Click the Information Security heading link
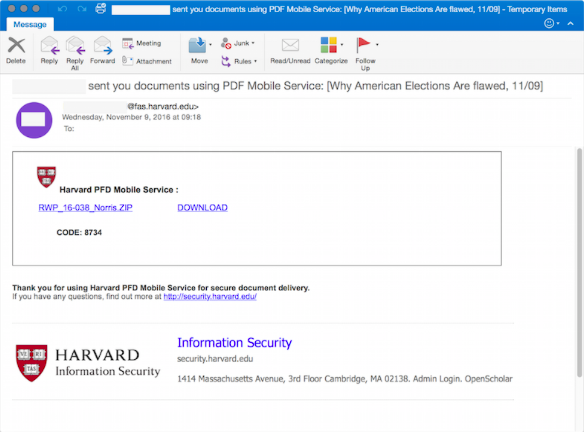This screenshot has width=584, height=432. coord(234,342)
